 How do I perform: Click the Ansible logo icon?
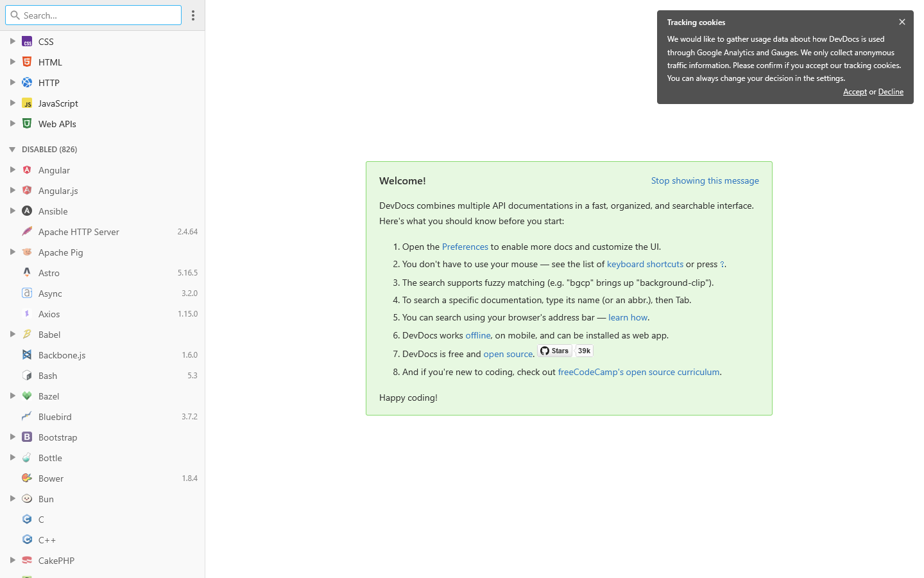tap(27, 211)
